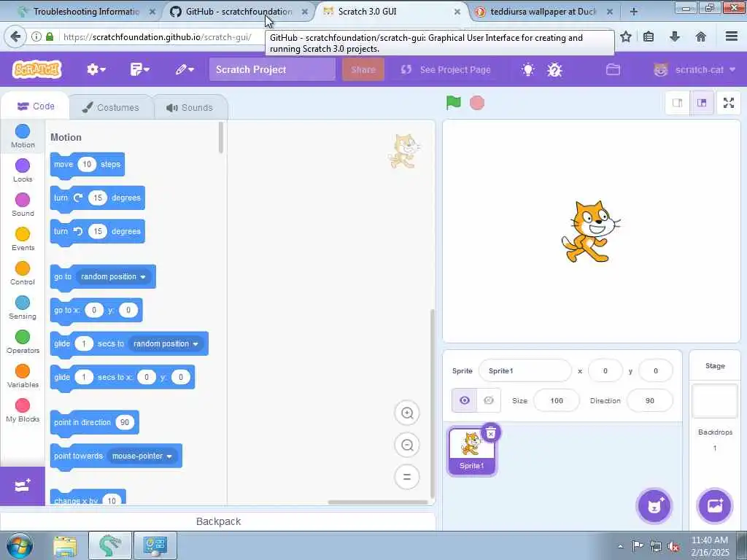747x560 pixels.
Task: Open the settings gear menu
Action: 96,69
